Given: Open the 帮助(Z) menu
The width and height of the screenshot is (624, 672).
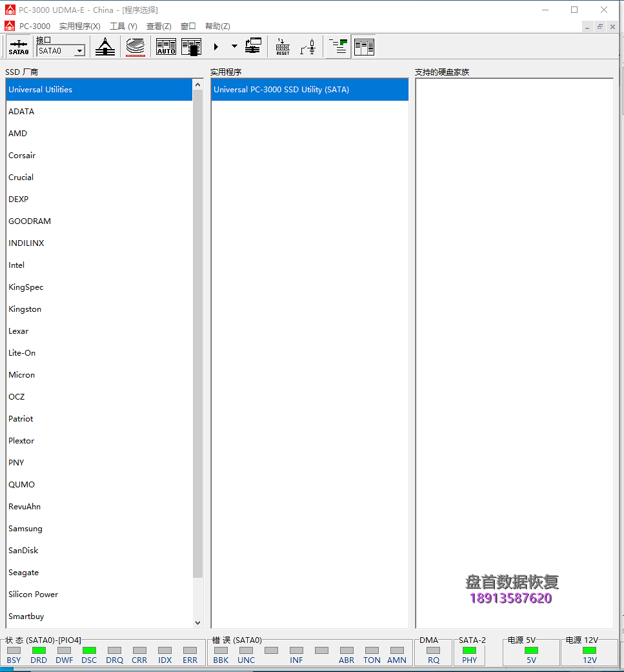Looking at the screenshot, I should point(217,26).
